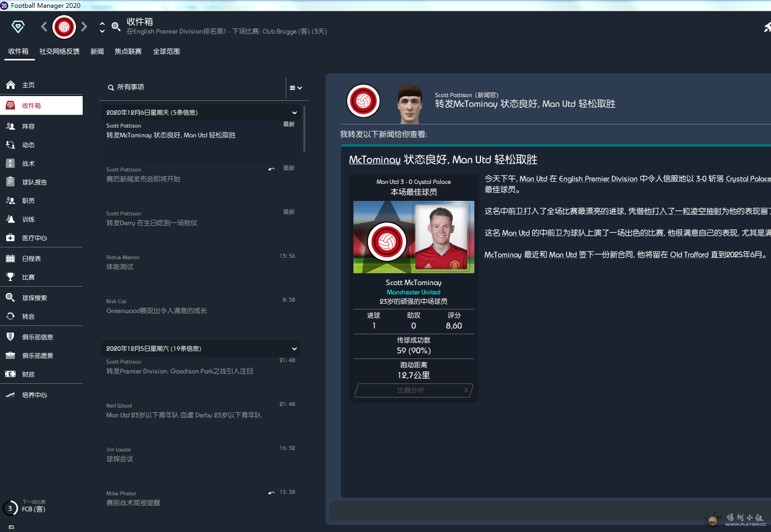The image size is (771, 532).
Task: Open 职员 staff in sidebar
Action: pos(41,200)
